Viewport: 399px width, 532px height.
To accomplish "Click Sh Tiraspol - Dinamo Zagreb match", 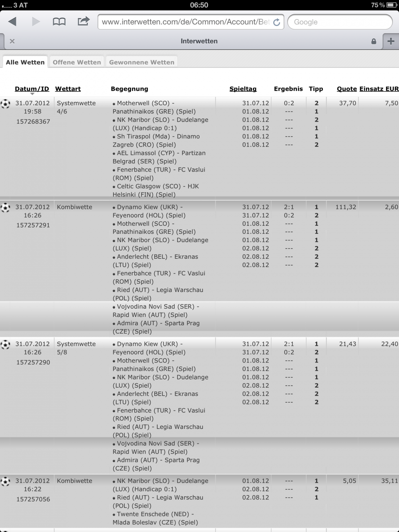I will [156, 141].
